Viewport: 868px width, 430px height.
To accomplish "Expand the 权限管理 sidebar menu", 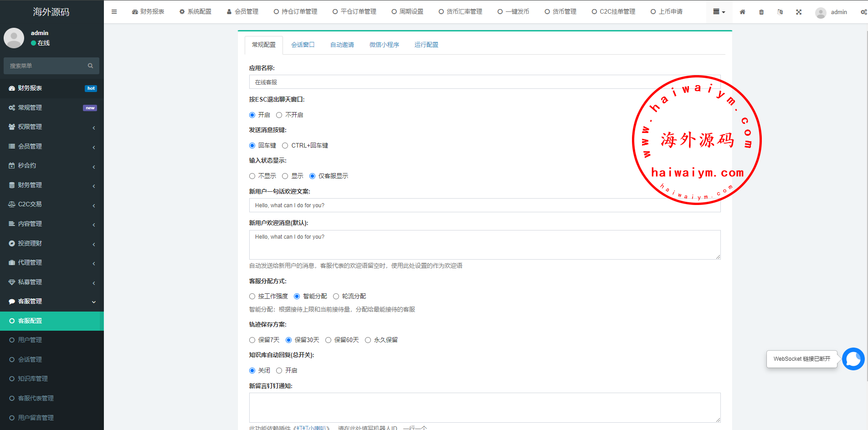I will (x=52, y=127).
